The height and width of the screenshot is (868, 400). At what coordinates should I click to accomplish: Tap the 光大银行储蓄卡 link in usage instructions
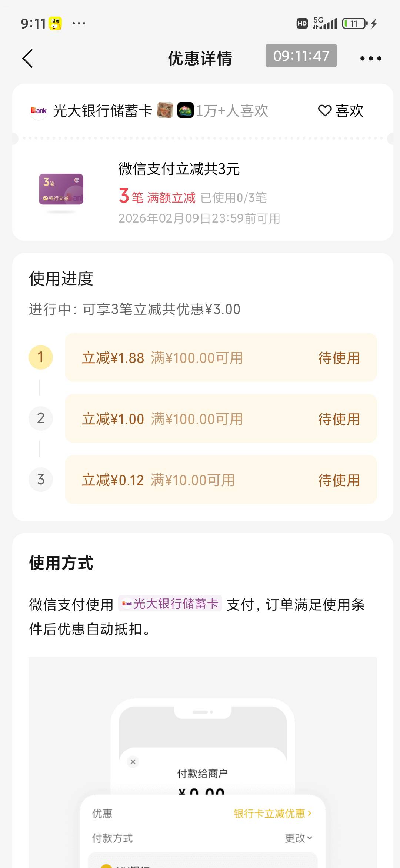coord(170,604)
